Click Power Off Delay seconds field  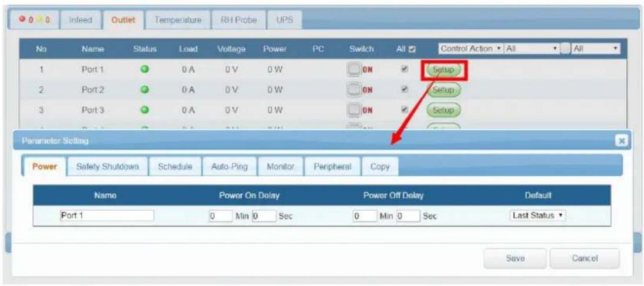pyautogui.click(x=408, y=216)
